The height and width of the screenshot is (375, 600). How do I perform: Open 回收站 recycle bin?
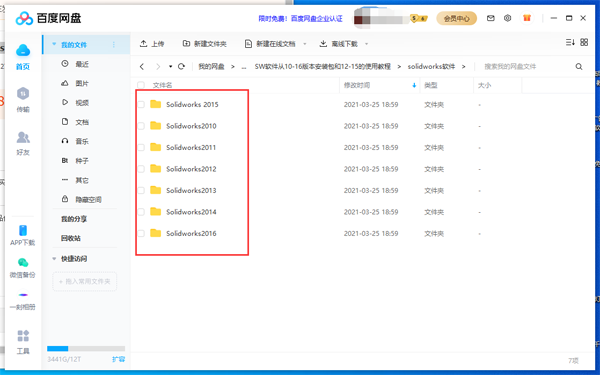(x=71, y=238)
